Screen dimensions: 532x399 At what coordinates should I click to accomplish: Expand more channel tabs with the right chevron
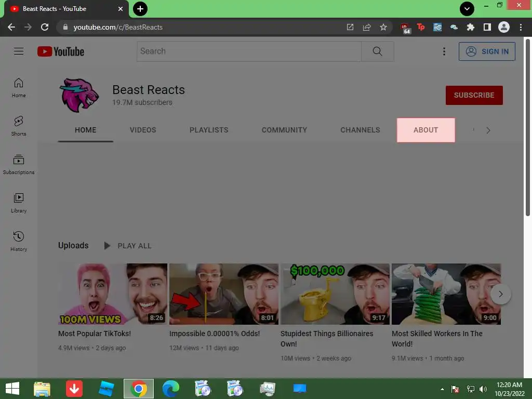click(488, 130)
